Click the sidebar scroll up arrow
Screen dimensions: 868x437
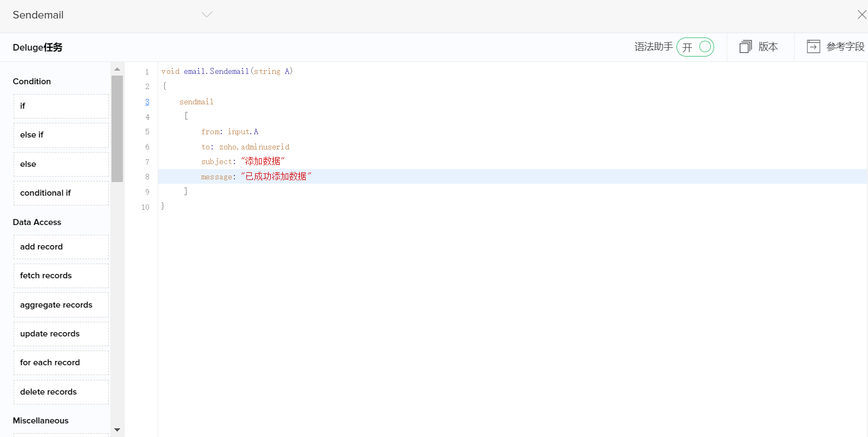(117, 69)
